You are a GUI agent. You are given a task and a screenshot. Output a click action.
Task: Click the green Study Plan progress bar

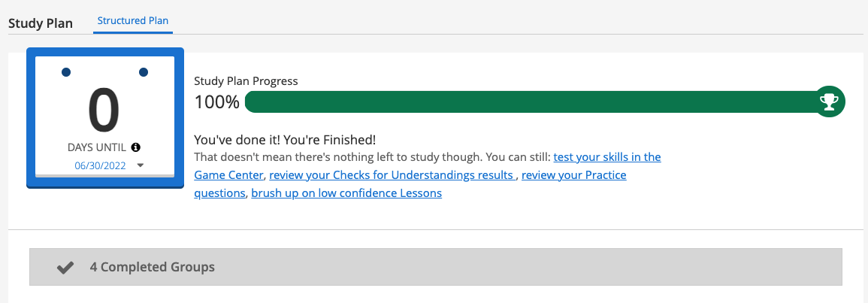[x=526, y=102]
